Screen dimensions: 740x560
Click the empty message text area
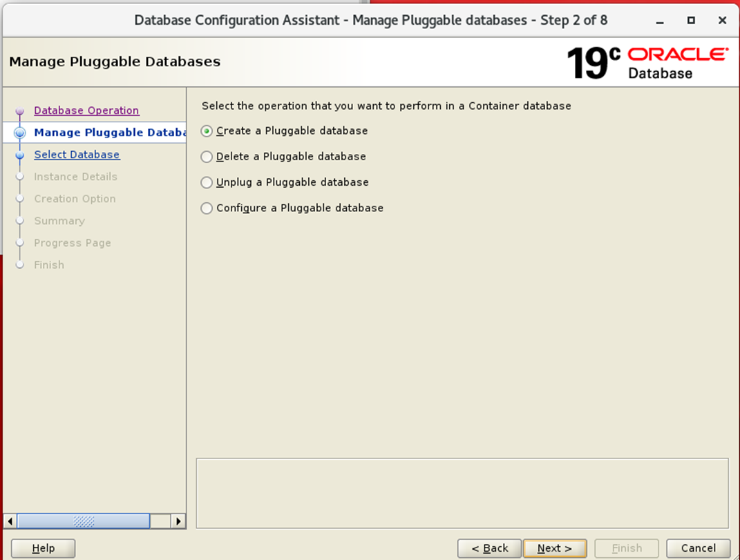(x=462, y=494)
